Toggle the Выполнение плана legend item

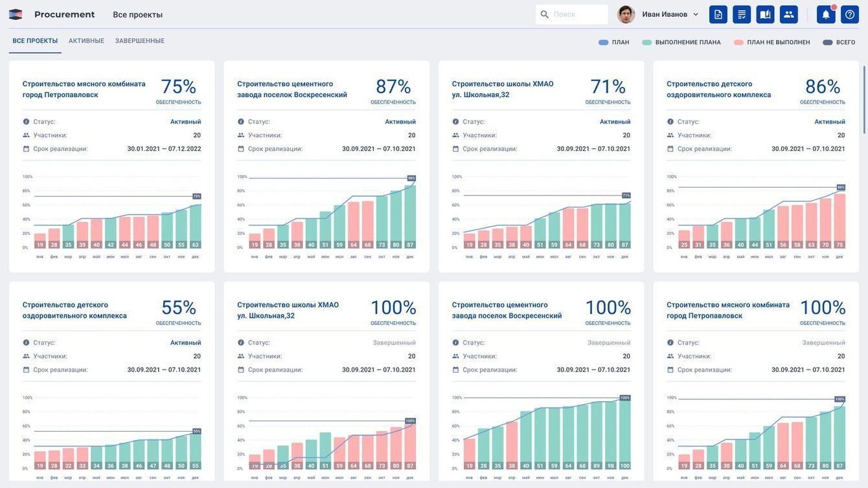pyautogui.click(x=681, y=42)
